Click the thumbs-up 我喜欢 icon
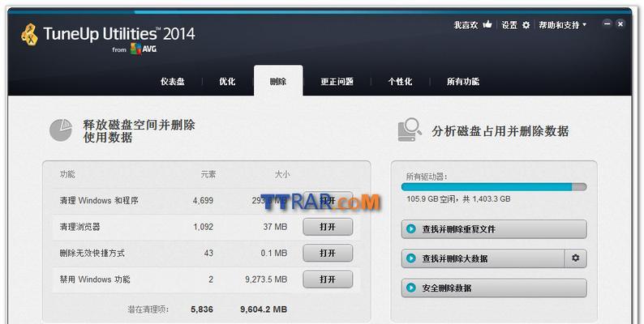644x324 pixels. point(487,24)
